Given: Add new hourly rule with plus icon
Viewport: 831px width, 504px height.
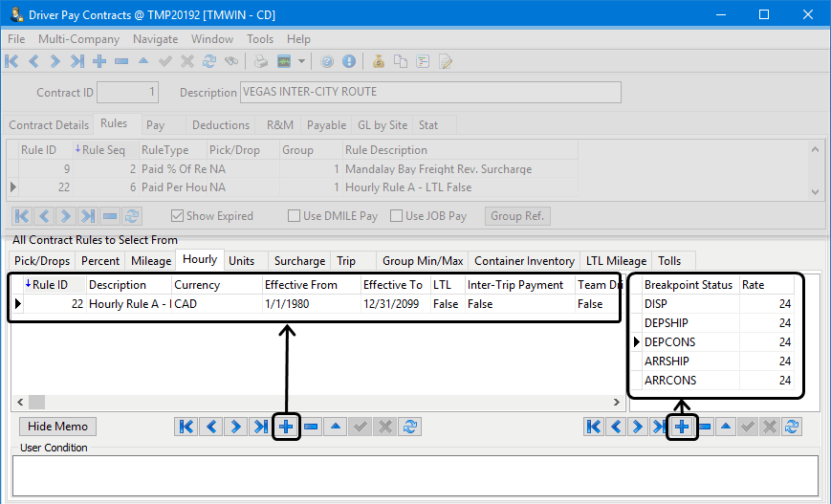Looking at the screenshot, I should point(286,427).
